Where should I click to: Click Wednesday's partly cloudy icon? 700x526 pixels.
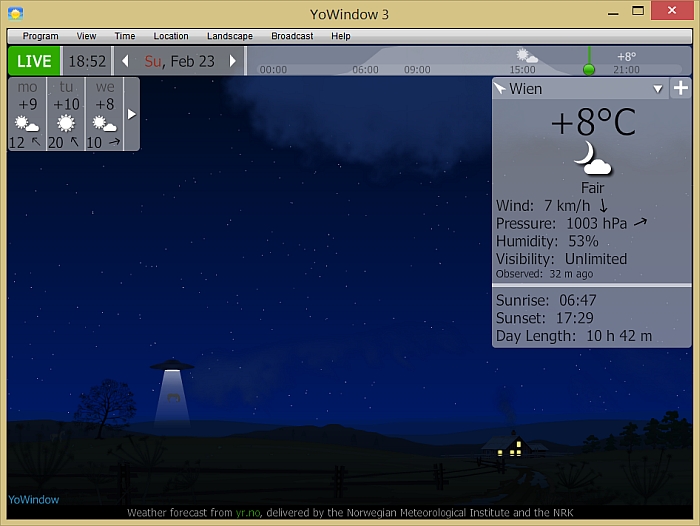click(x=104, y=124)
